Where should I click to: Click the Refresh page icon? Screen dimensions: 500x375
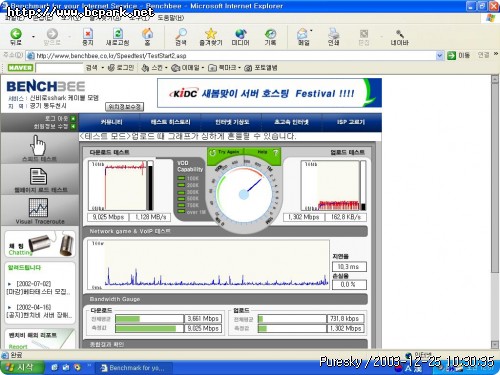[117, 34]
